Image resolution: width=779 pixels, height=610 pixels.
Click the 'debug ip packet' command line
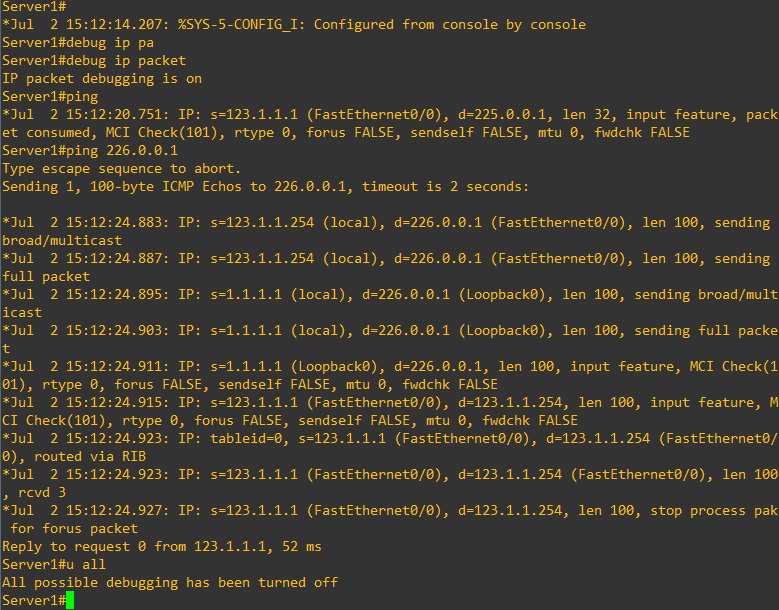point(94,61)
